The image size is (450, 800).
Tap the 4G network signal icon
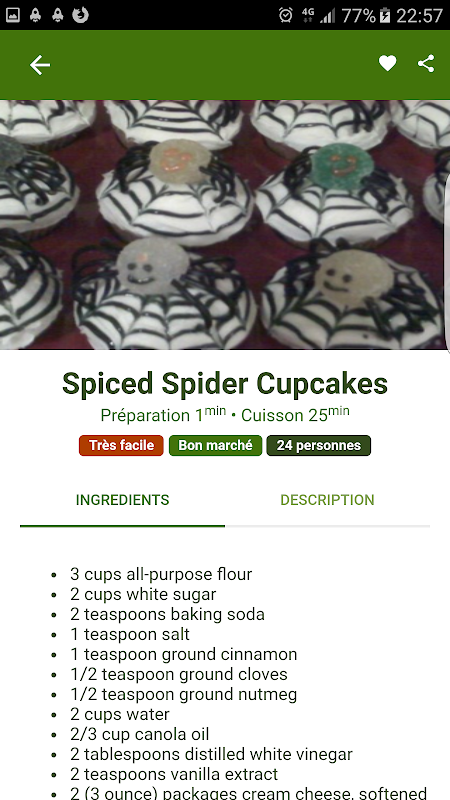point(308,15)
